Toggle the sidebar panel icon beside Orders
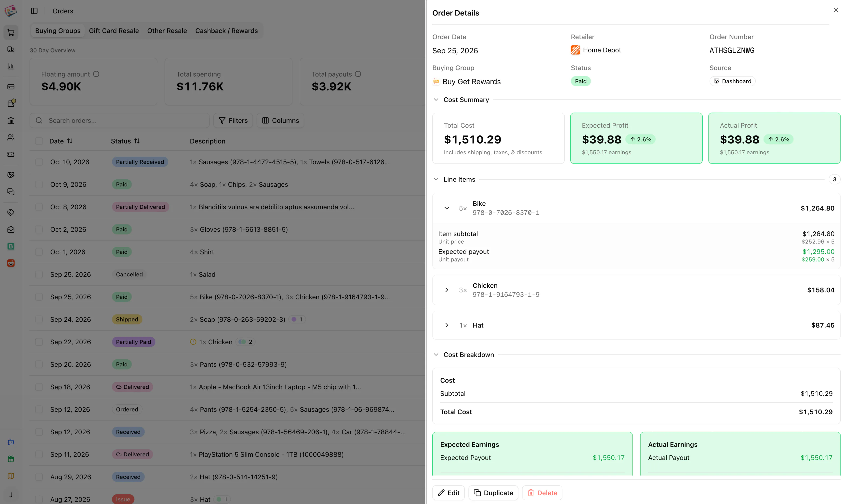 click(34, 11)
